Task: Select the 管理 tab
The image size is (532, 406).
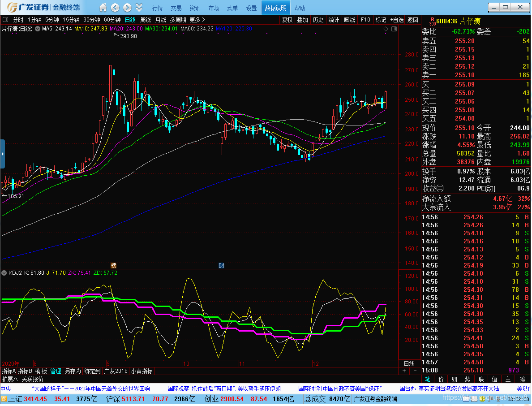Action: [56, 371]
